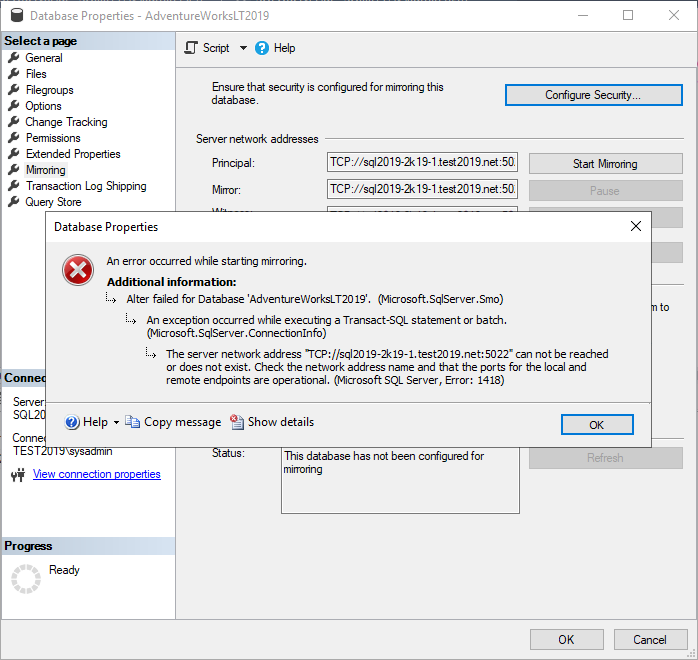This screenshot has width=698, height=660.
Task: Click the database cylinder icon in title bar
Action: click(17, 15)
